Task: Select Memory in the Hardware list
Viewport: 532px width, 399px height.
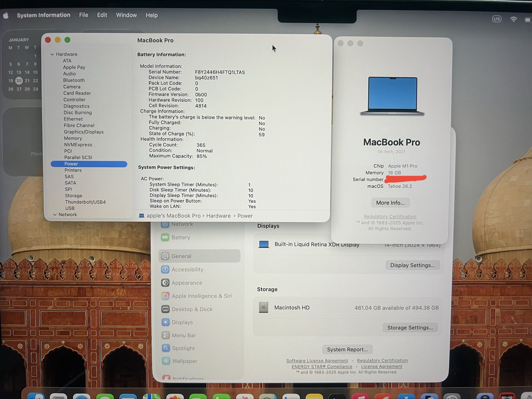Action: (73, 138)
